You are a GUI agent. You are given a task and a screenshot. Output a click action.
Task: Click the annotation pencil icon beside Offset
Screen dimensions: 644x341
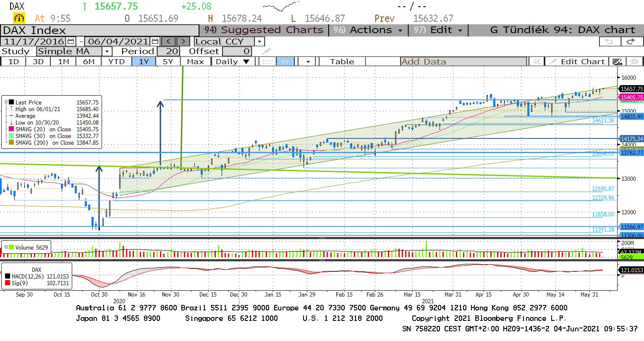click(x=266, y=52)
